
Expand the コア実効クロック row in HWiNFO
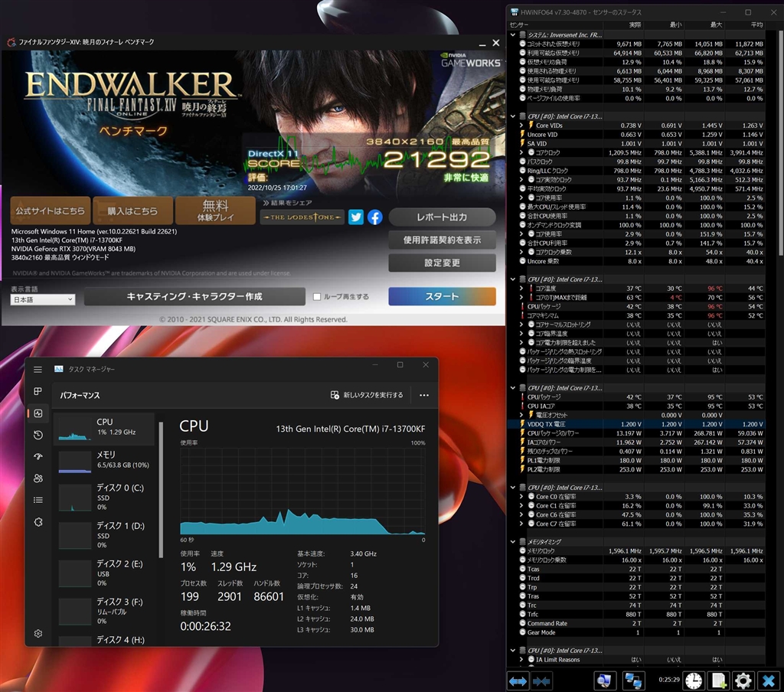coord(521,179)
